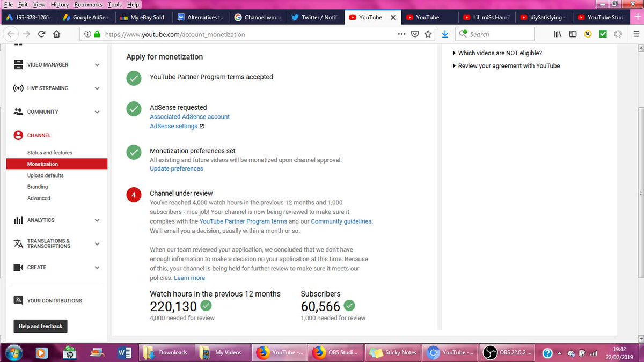The image size is (644, 362).
Task: Click the Video Manager sidebar icon
Action: [x=18, y=64]
